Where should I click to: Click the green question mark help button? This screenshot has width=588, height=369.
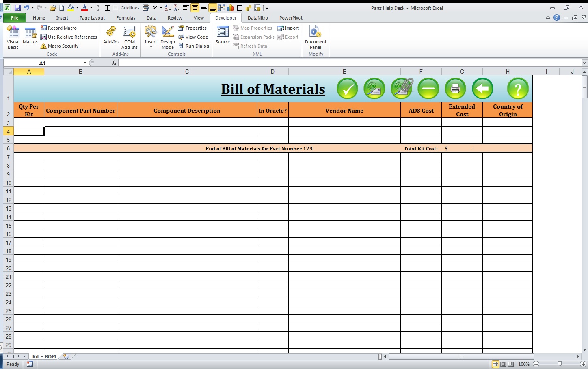tap(518, 88)
